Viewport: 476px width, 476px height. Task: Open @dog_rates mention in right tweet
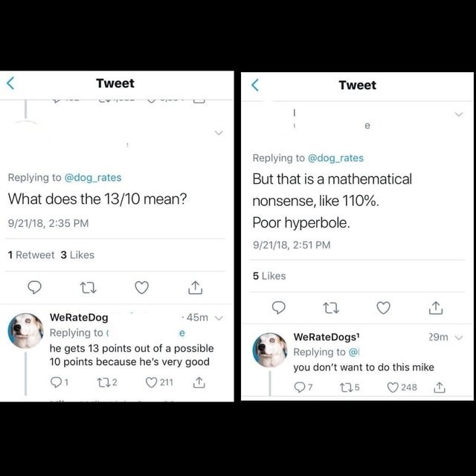[335, 158]
